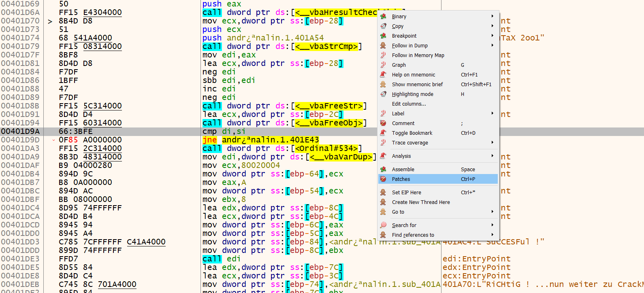The width and height of the screenshot is (644, 293).
Task: Expand the Analysis submenu arrow
Action: pyautogui.click(x=493, y=156)
